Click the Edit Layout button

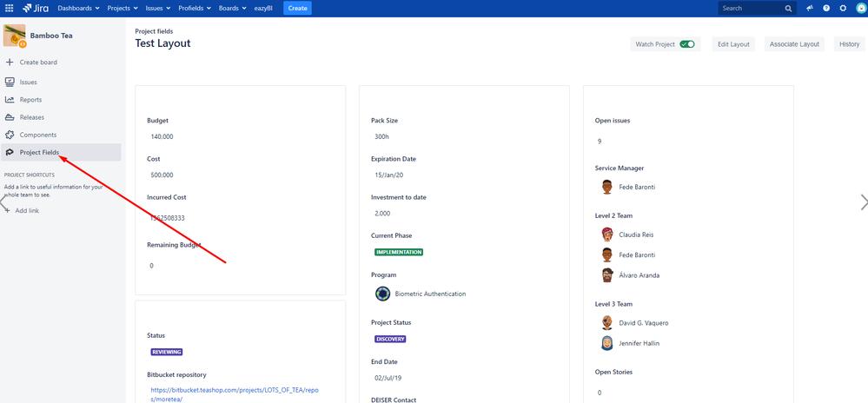click(733, 44)
